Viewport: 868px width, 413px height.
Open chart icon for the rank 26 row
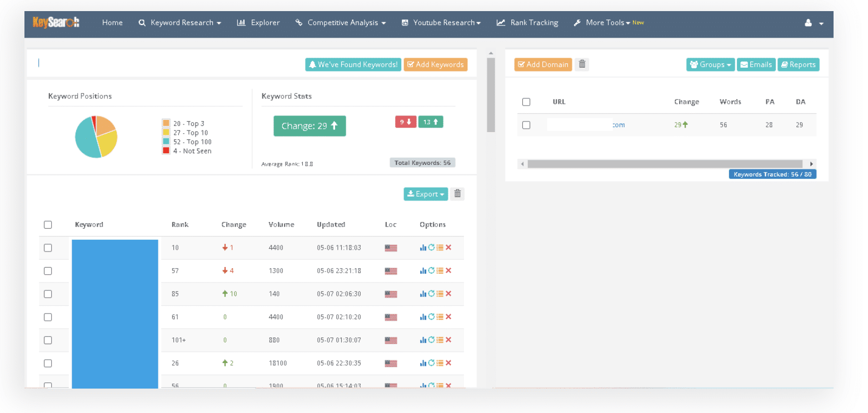tap(423, 363)
